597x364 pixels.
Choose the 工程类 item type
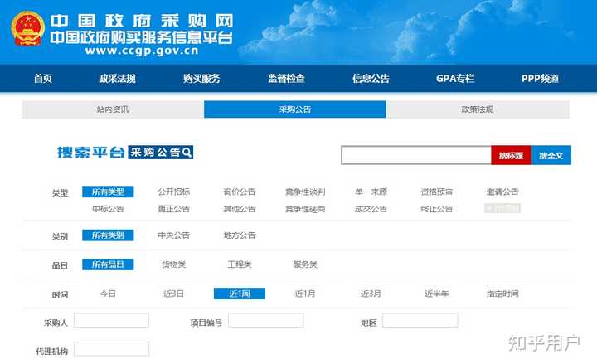pyautogui.click(x=240, y=265)
